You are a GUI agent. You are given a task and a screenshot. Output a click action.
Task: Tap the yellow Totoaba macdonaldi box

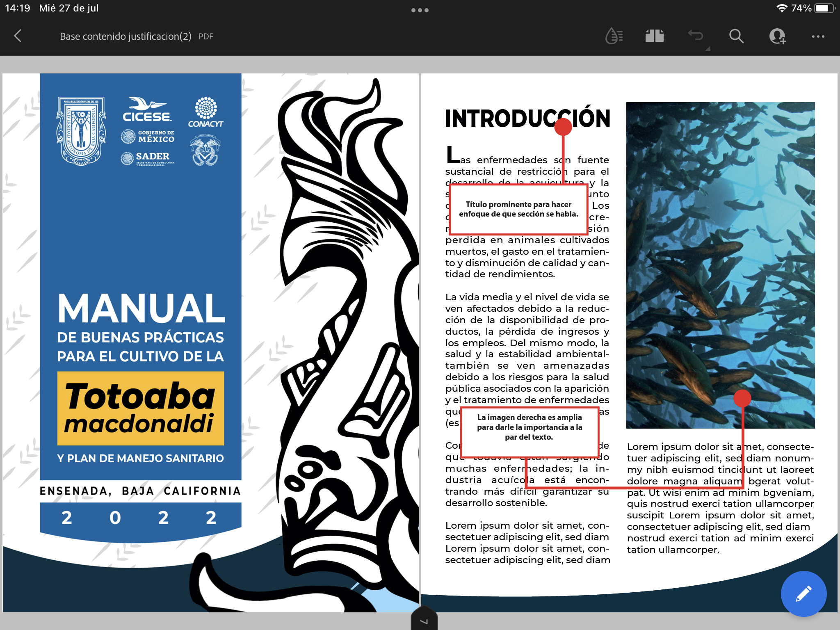coord(141,408)
